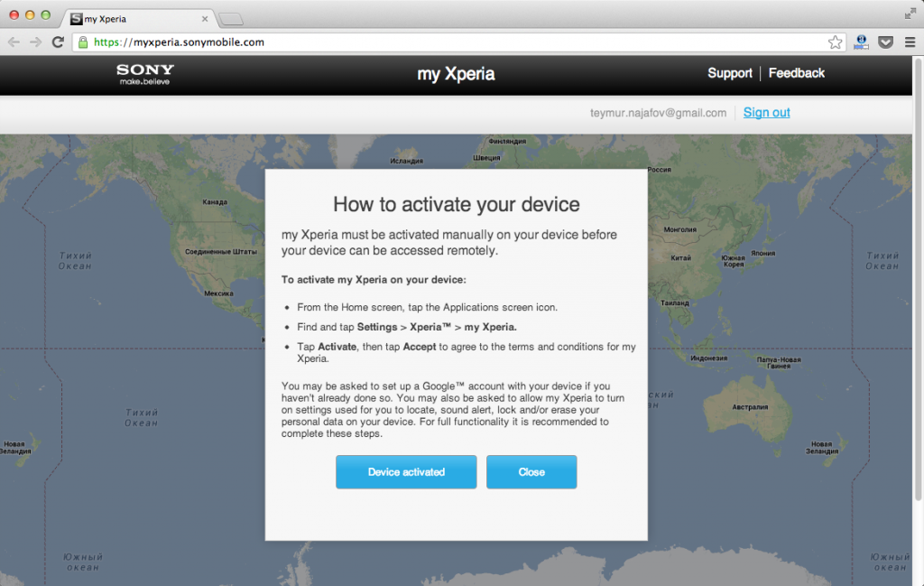Open the Support page link
This screenshot has width=924, height=586.
(729, 73)
